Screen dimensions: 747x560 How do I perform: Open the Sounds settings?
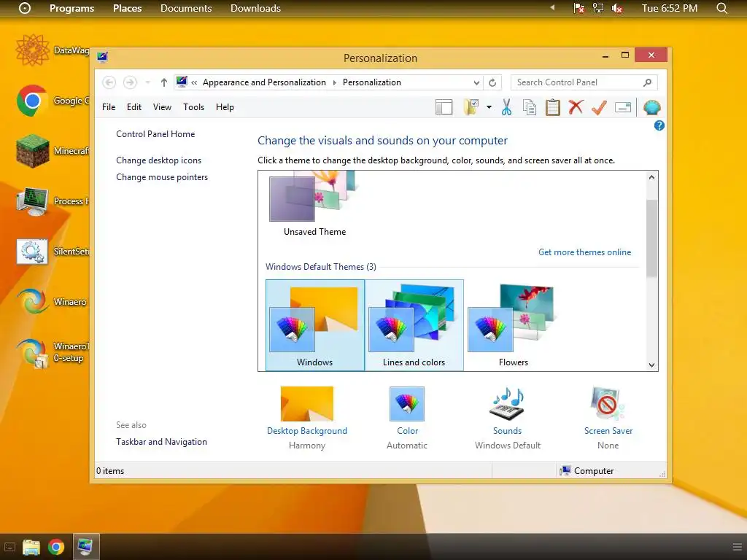tap(508, 417)
